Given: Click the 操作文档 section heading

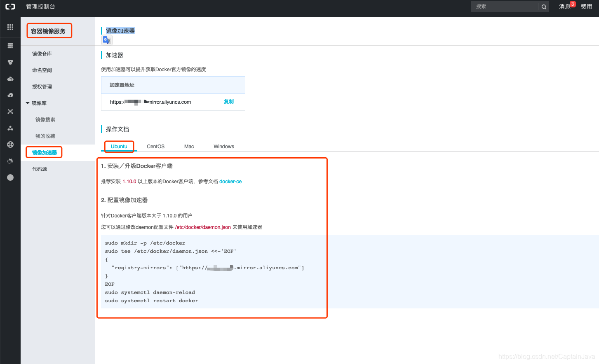Looking at the screenshot, I should click(x=117, y=129).
